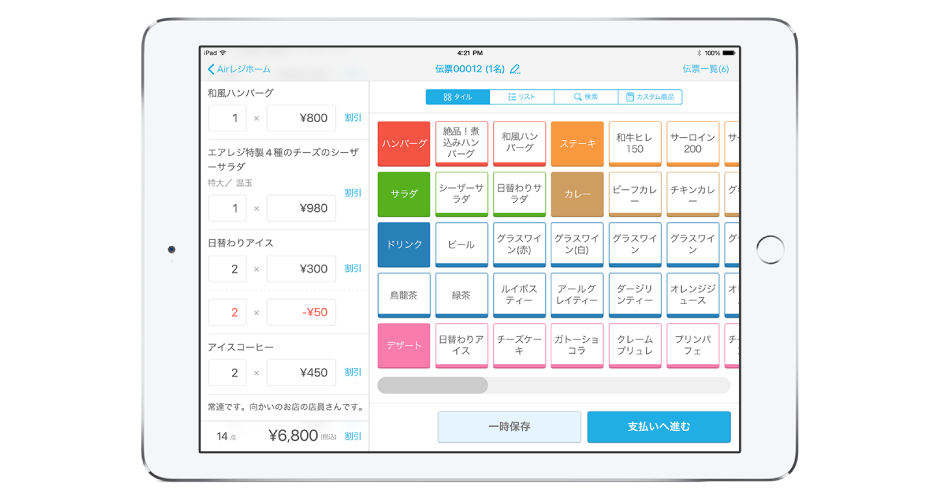Add チキンカレー to order
This screenshot has width=940, height=500.
click(692, 194)
